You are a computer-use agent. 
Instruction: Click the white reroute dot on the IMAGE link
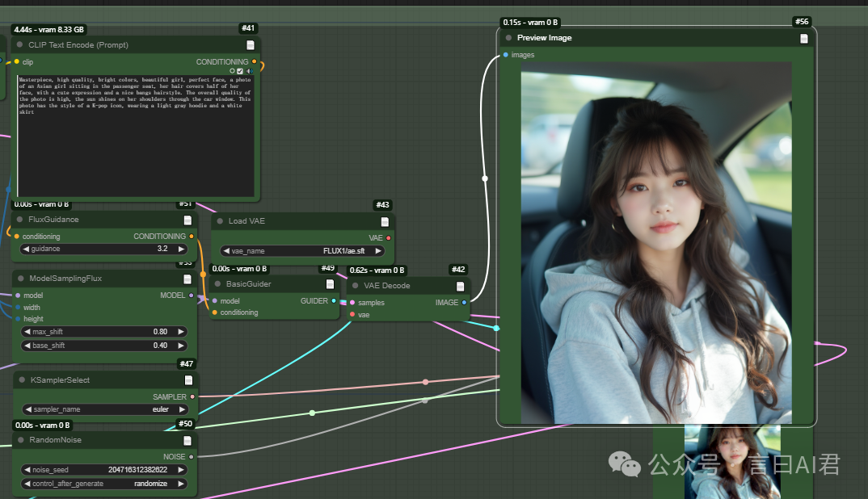485,178
